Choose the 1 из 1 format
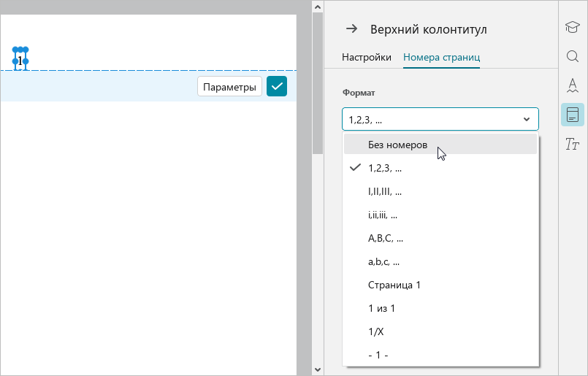This screenshot has width=588, height=376. pyautogui.click(x=440, y=308)
